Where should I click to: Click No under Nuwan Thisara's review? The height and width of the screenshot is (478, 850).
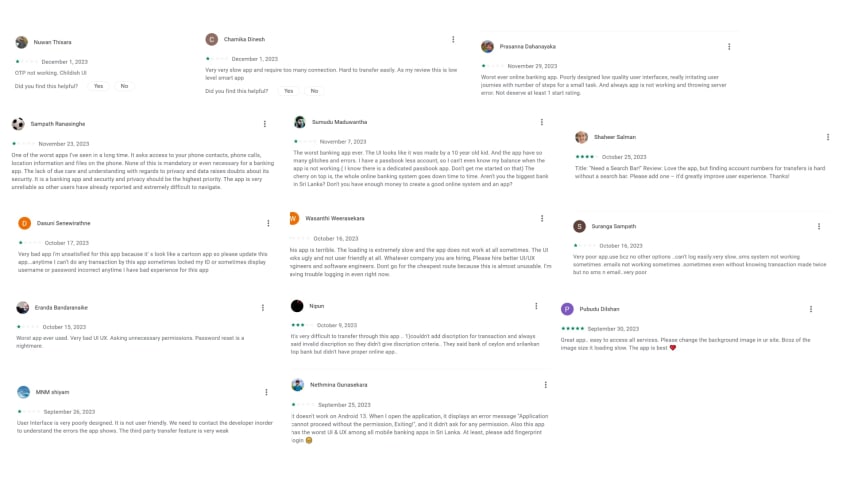click(x=124, y=86)
